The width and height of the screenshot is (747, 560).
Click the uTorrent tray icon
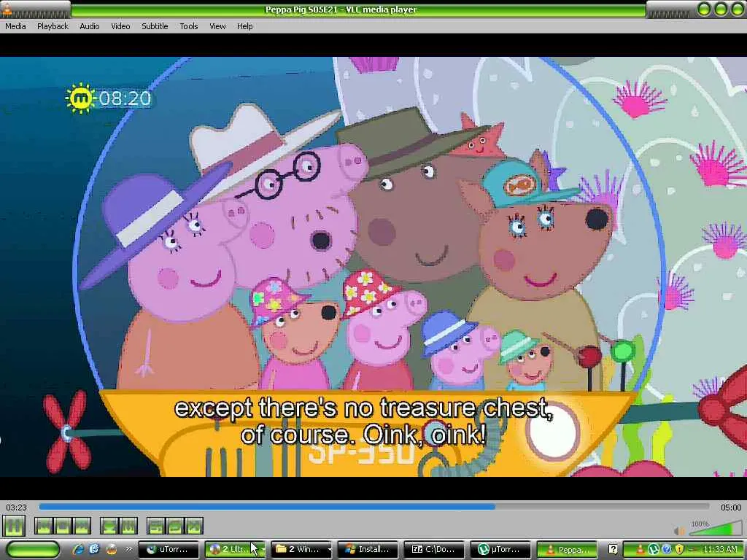(654, 550)
